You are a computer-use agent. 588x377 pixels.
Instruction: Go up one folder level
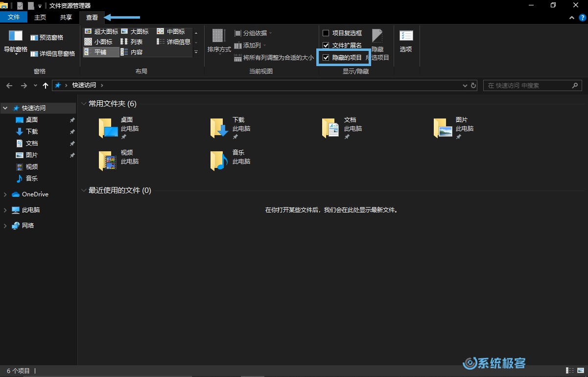[x=46, y=85]
